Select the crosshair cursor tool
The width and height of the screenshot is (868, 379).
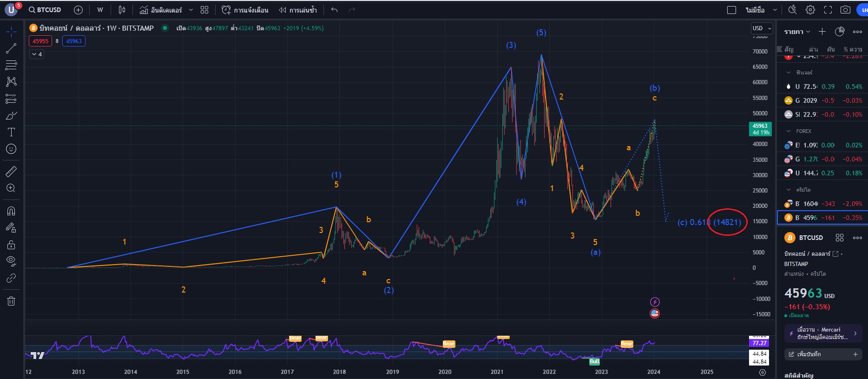(x=11, y=32)
